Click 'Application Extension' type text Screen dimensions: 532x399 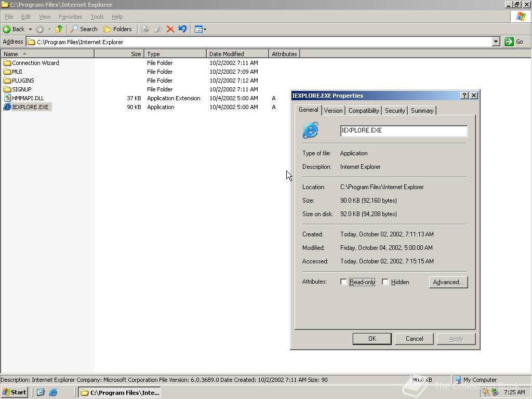(x=174, y=98)
